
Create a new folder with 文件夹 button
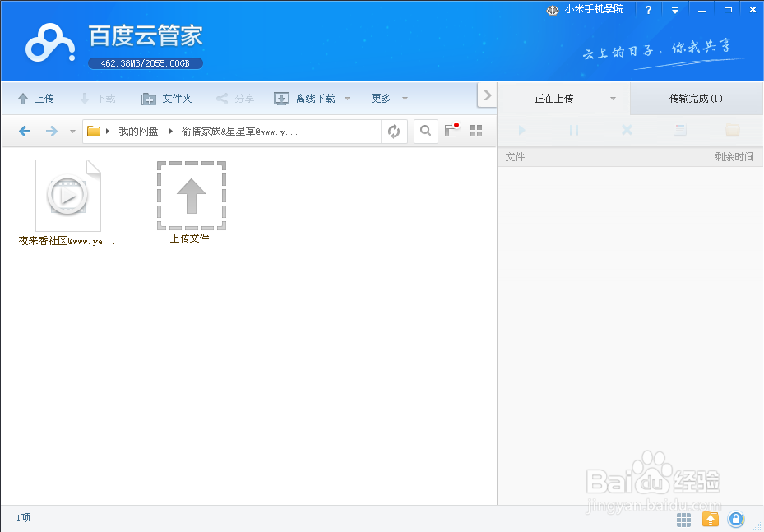pos(167,99)
